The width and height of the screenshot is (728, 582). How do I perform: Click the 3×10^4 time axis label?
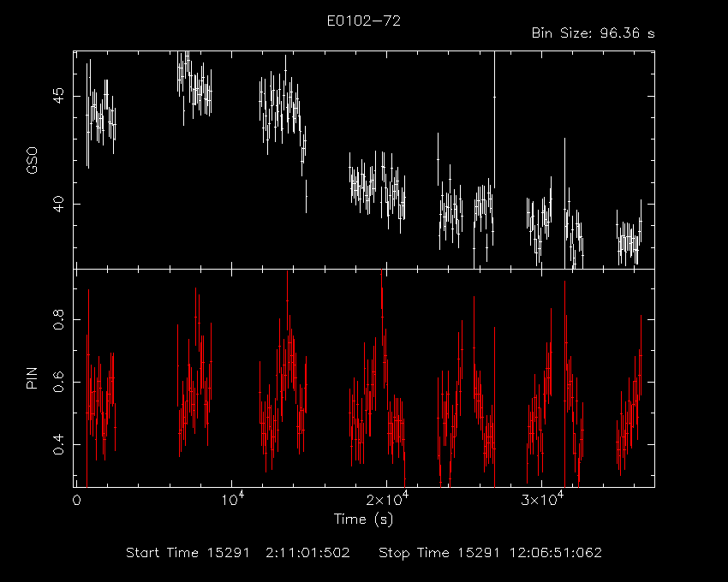(x=542, y=499)
